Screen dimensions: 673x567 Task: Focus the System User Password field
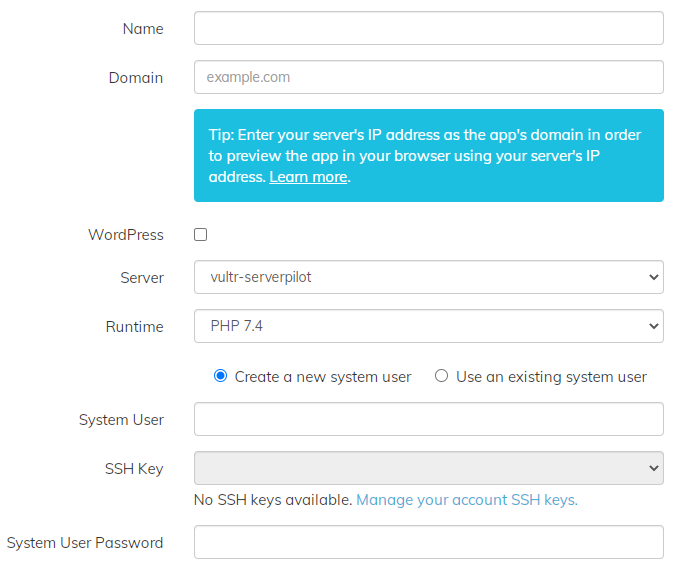click(428, 542)
